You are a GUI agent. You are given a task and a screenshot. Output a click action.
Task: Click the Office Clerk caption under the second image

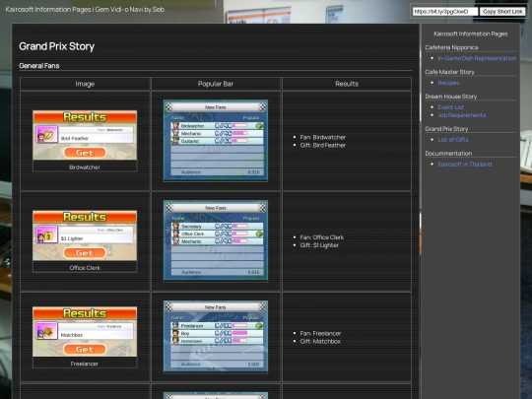click(85, 268)
